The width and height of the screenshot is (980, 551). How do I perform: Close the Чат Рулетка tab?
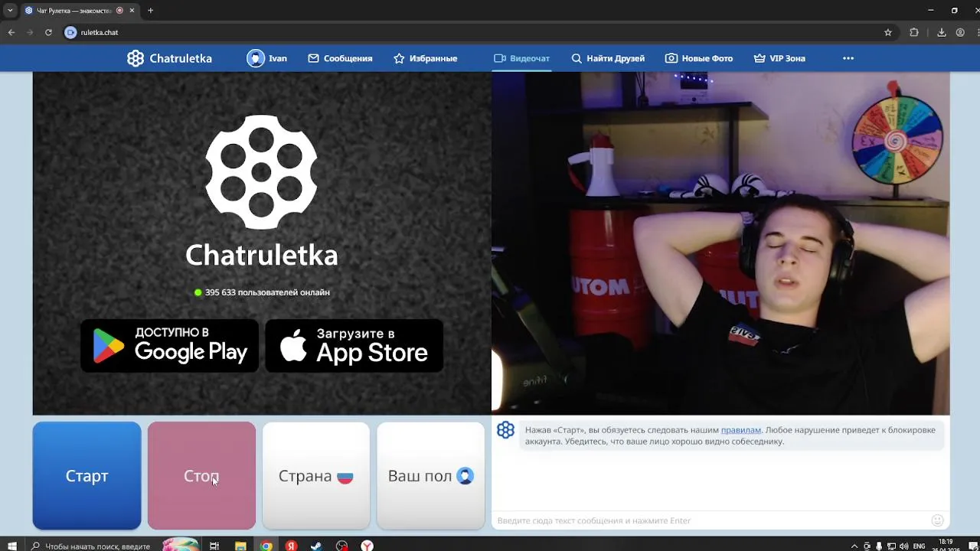coord(132,11)
